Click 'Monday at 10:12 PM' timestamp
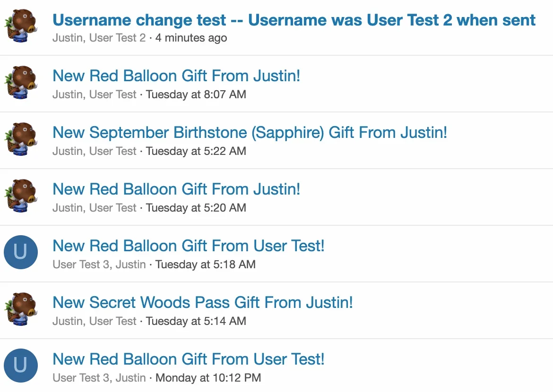The height and width of the screenshot is (392, 553). 208,378
